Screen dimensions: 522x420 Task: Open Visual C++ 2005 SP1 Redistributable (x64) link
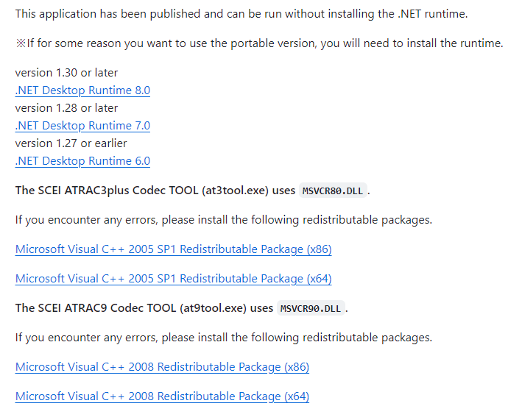(174, 278)
